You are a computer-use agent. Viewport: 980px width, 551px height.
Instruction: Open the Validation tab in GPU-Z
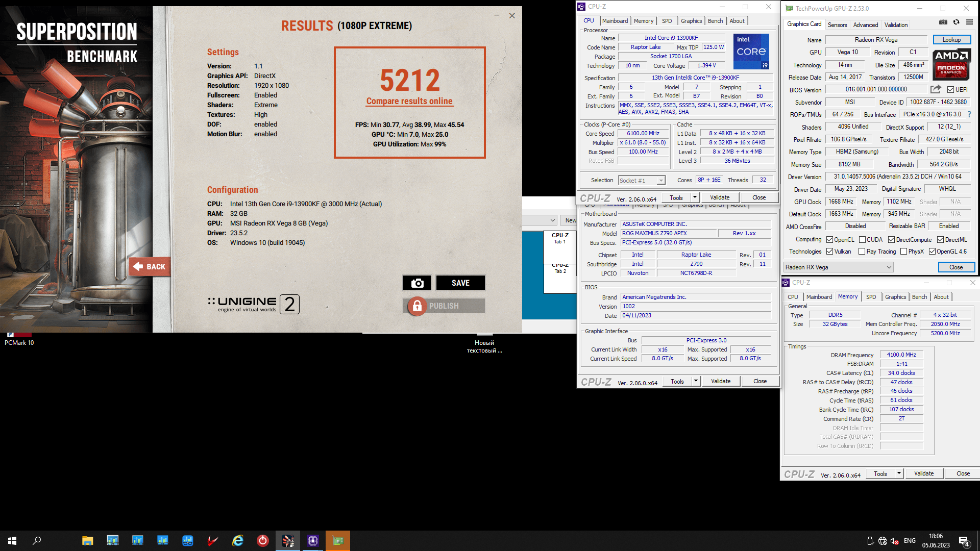(x=896, y=24)
